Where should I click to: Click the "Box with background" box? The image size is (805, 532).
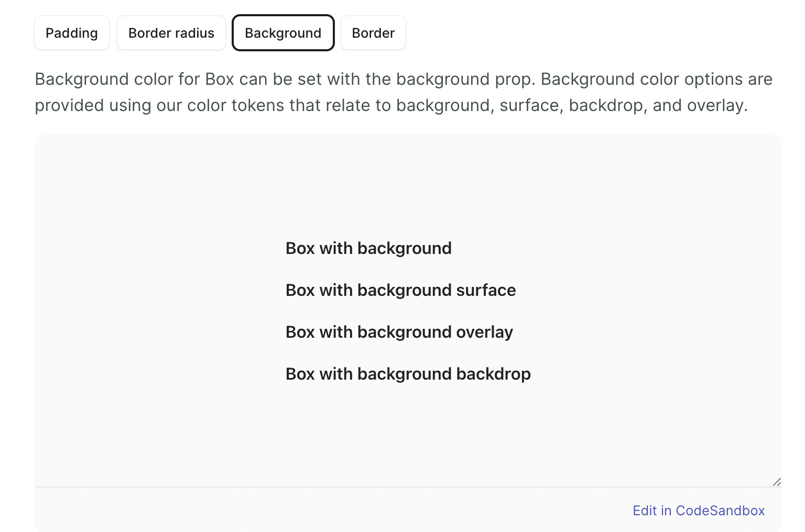[x=368, y=248]
